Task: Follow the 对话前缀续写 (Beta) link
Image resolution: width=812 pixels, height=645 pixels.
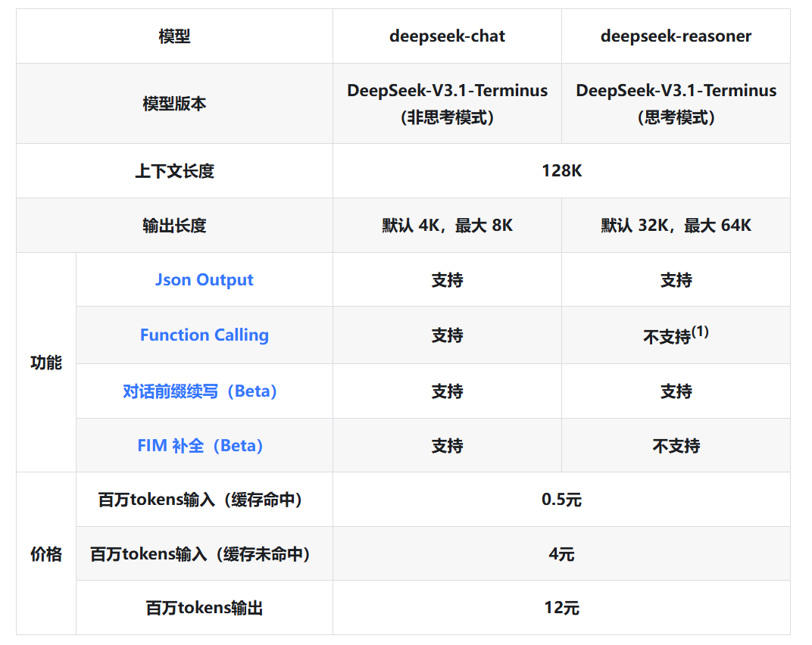Action: pyautogui.click(x=199, y=391)
